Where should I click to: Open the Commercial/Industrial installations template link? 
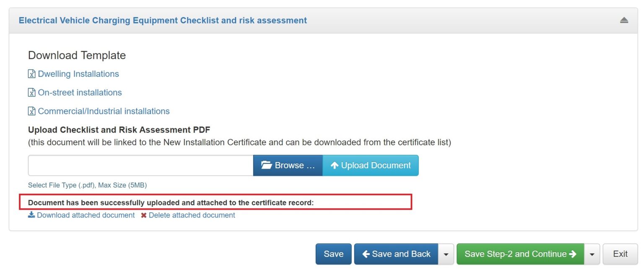[x=104, y=111]
